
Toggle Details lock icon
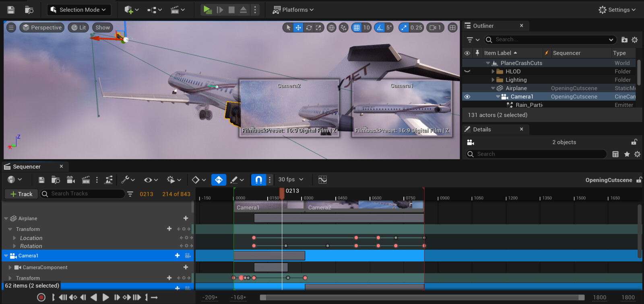634,142
